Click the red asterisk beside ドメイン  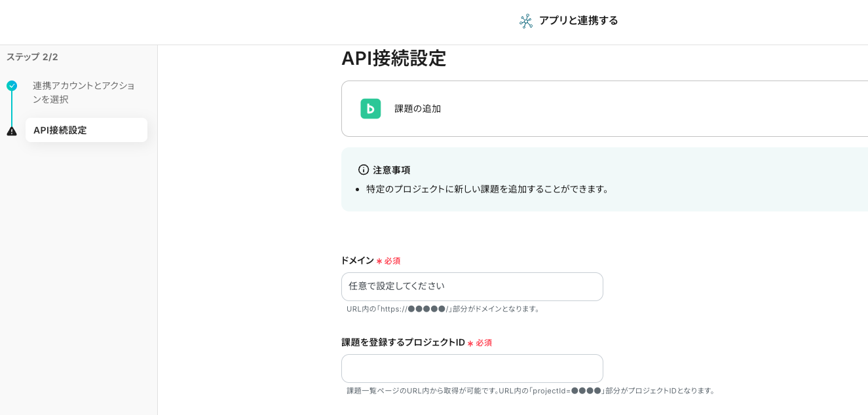pos(379,261)
